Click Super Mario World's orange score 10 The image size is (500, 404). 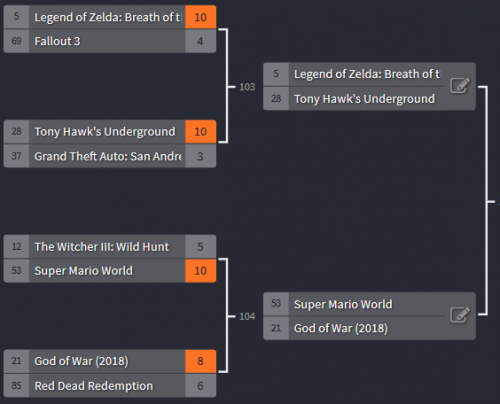(200, 271)
